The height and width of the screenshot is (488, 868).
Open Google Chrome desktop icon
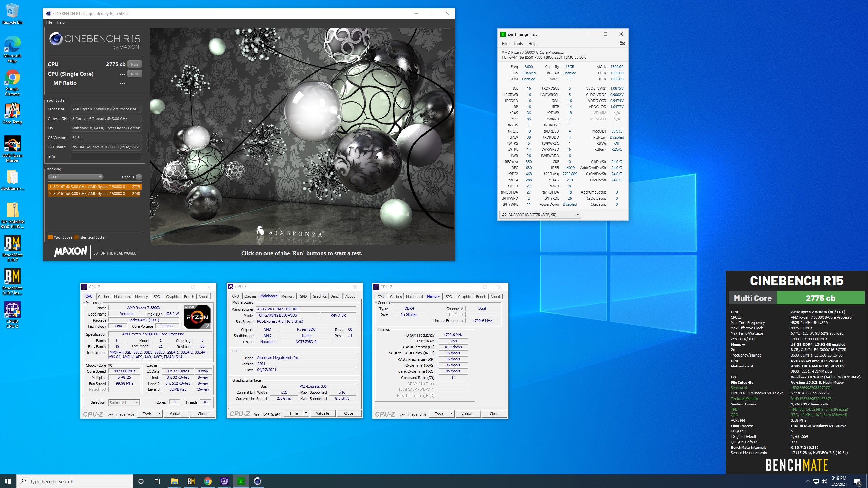click(12, 83)
